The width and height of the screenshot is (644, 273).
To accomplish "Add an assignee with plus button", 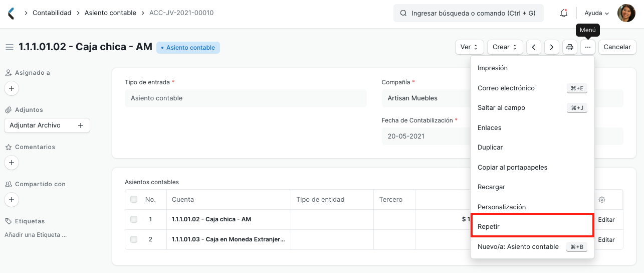I will pos(12,88).
